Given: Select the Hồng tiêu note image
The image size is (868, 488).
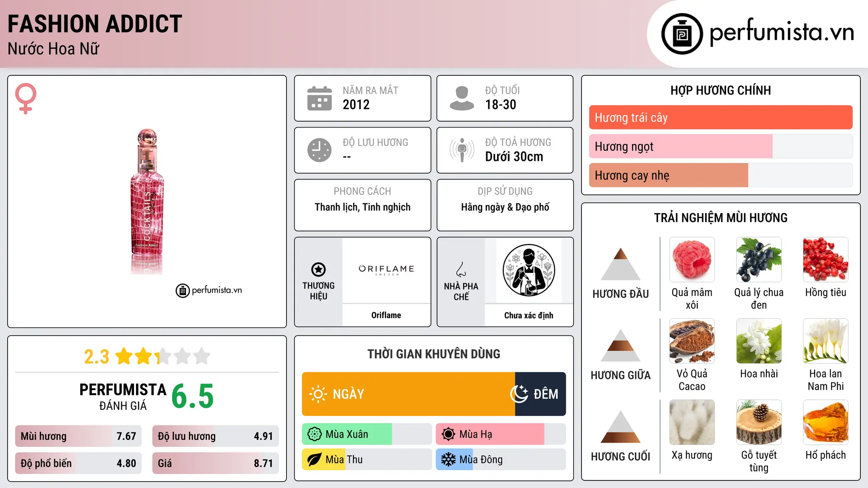Looking at the screenshot, I should coord(826,260).
